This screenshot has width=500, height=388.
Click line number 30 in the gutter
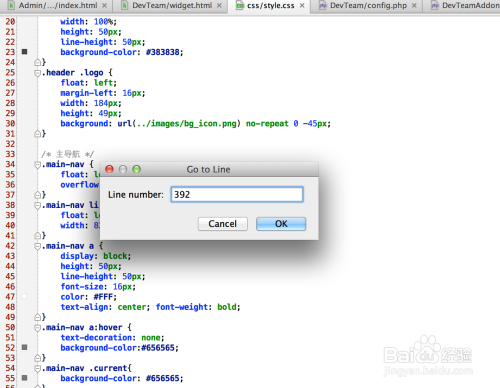coord(10,124)
